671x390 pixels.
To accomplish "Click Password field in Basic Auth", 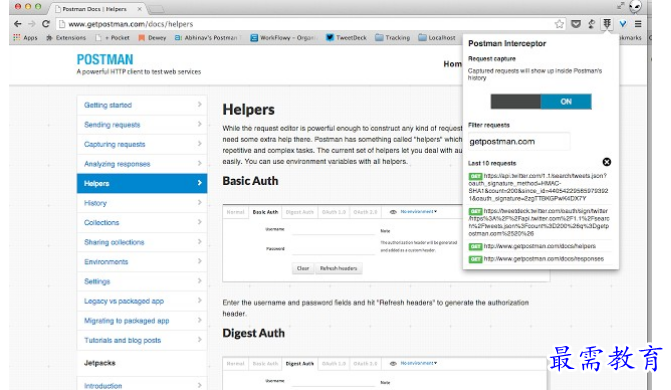I will click(x=334, y=249).
